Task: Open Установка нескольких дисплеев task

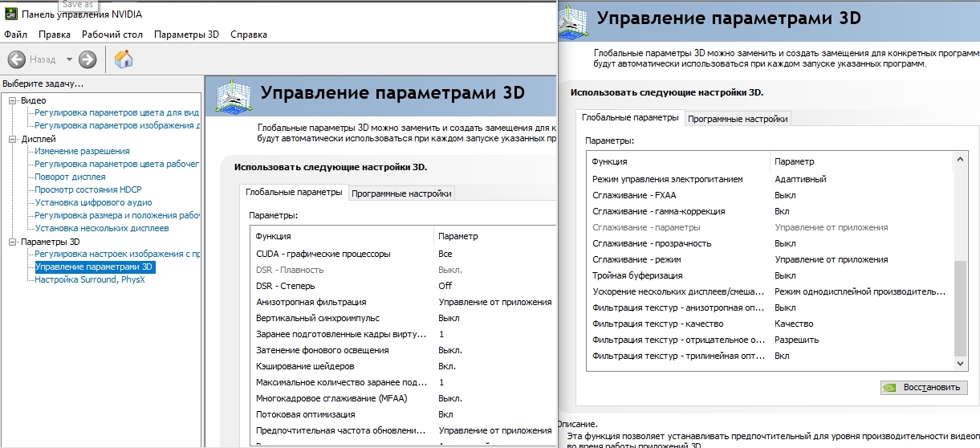Action: point(102,228)
